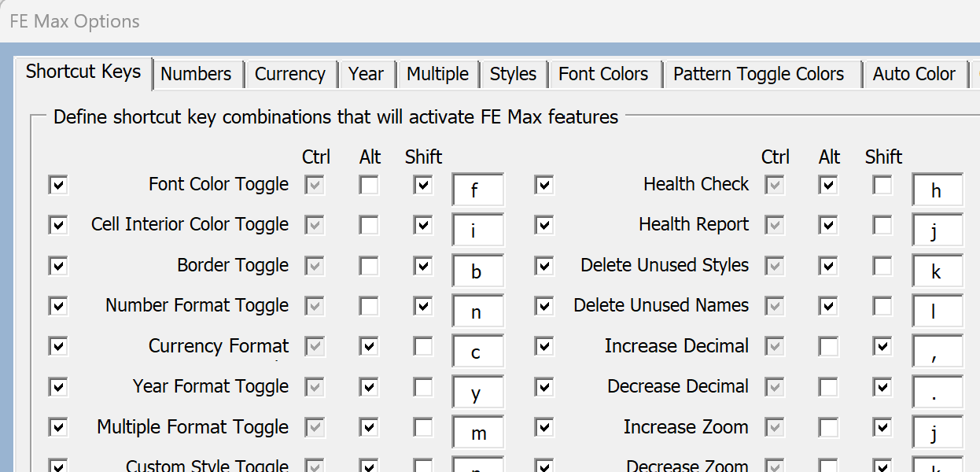The height and width of the screenshot is (472, 980).
Task: Click the Increase Zoom key input box
Action: tap(938, 433)
